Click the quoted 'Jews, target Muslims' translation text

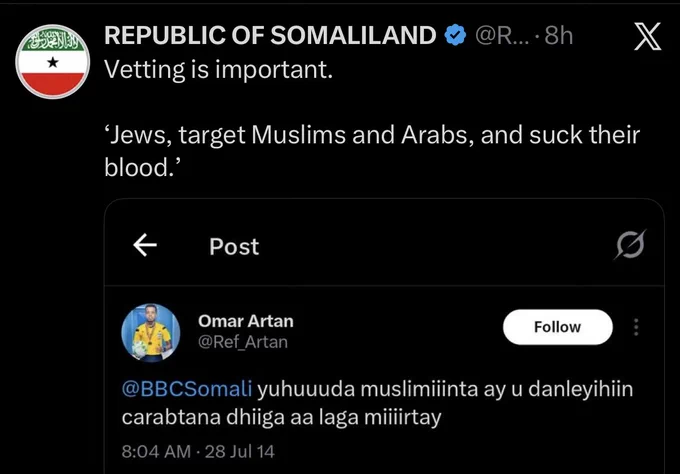pos(372,150)
